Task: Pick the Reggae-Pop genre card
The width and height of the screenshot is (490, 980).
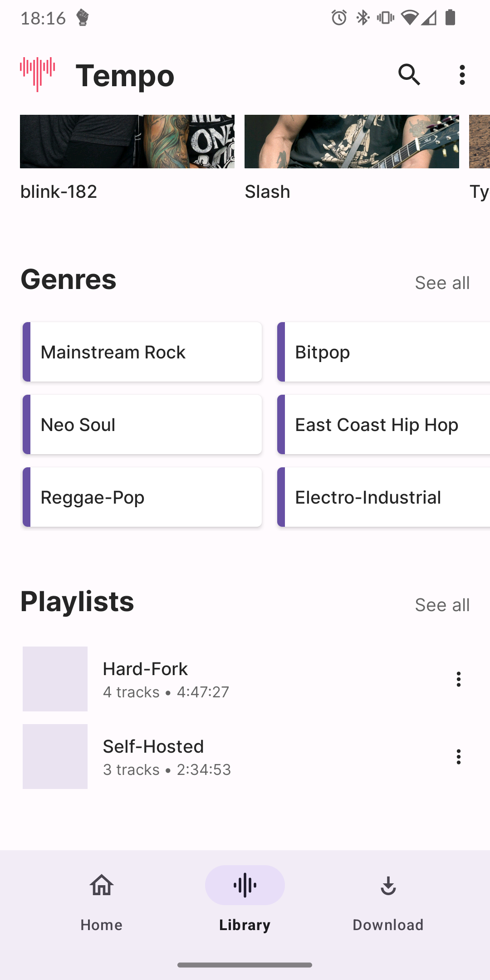Action: [x=142, y=497]
